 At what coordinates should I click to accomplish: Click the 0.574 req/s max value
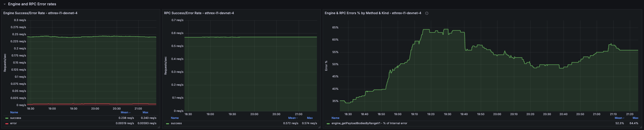pos(309,123)
